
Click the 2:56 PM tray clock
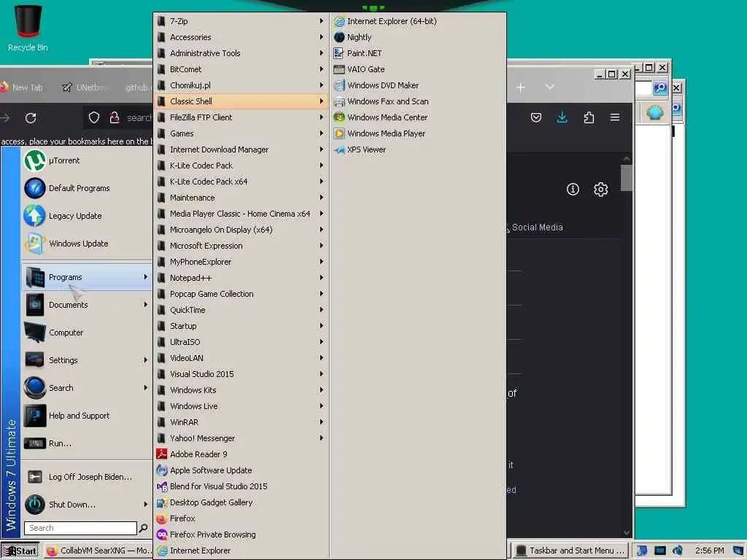[x=709, y=551]
